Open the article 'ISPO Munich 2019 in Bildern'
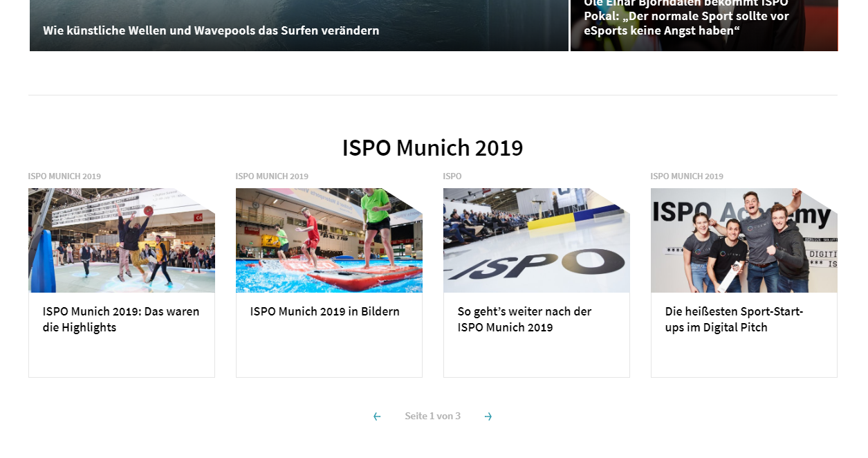Screen dimensions: 868x458 pyautogui.click(x=324, y=311)
